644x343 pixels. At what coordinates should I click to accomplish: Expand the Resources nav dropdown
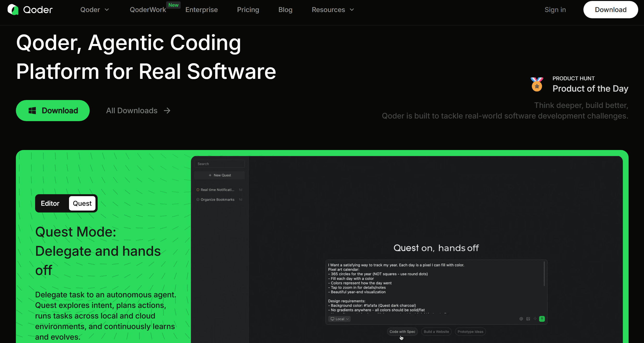(x=333, y=10)
